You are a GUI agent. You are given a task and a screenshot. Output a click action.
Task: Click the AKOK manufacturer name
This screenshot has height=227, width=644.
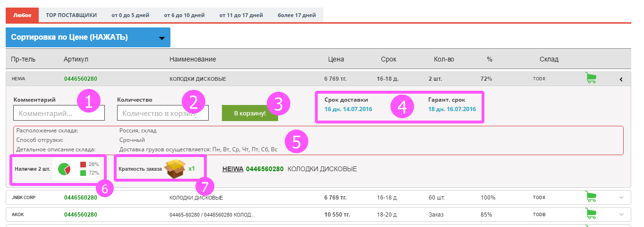pos(17,215)
